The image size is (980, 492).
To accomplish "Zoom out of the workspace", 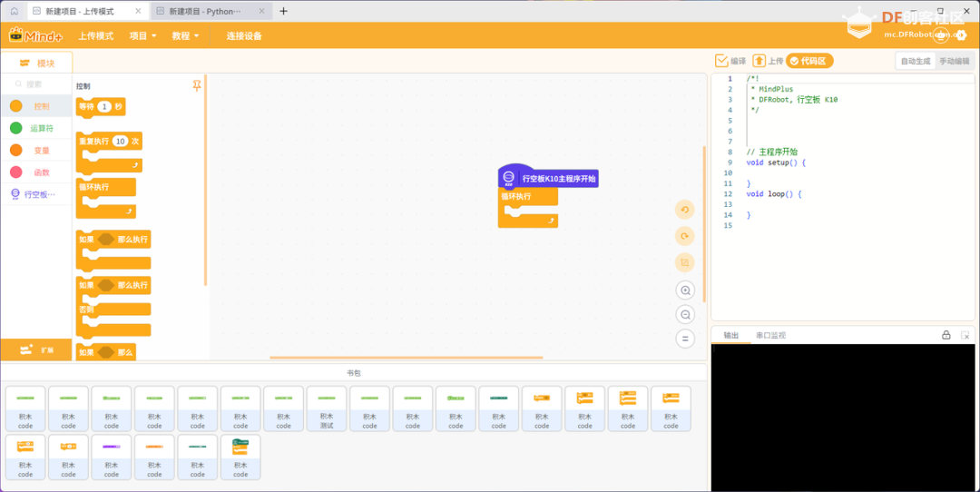I will (x=685, y=314).
